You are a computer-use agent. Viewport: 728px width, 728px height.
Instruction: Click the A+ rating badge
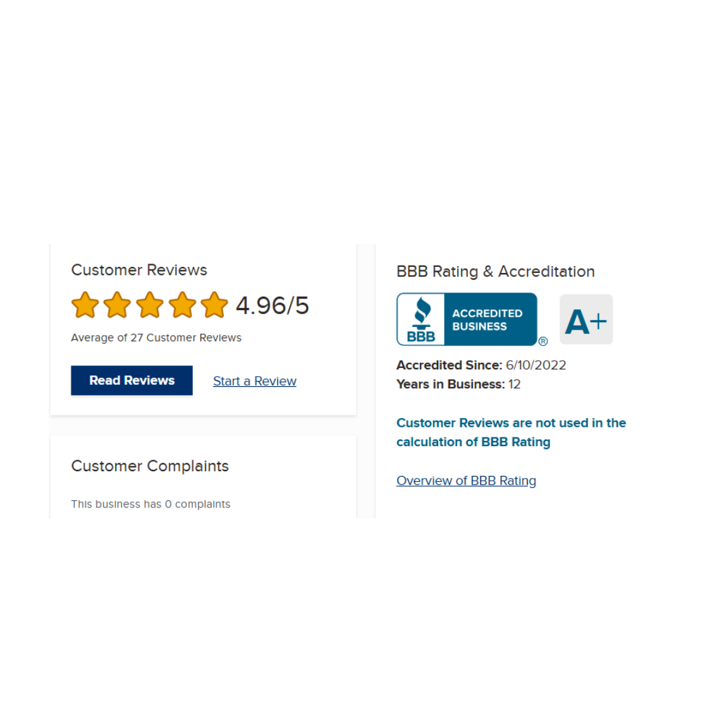tap(586, 319)
